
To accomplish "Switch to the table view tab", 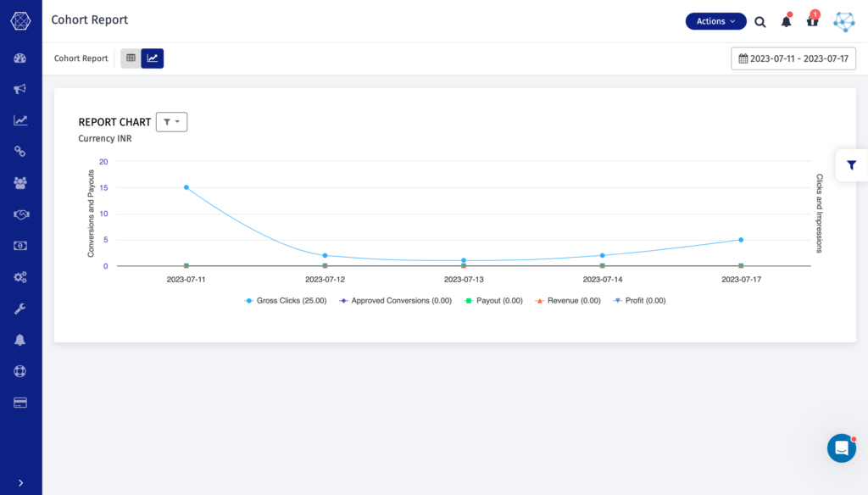I will coord(130,58).
